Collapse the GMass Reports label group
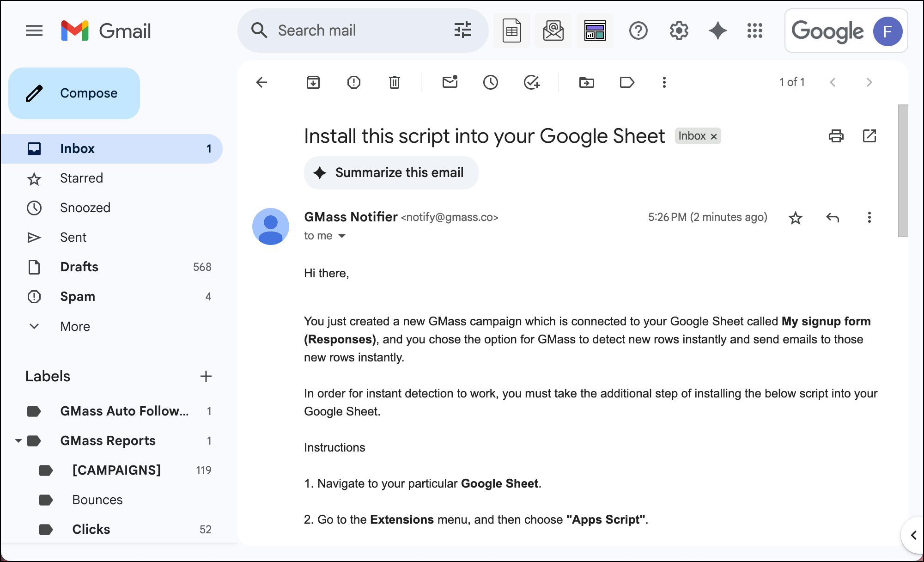The height and width of the screenshot is (562, 924). (18, 440)
